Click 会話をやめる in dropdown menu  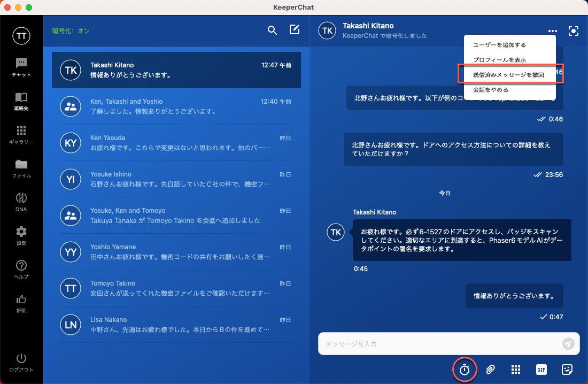[x=491, y=90]
